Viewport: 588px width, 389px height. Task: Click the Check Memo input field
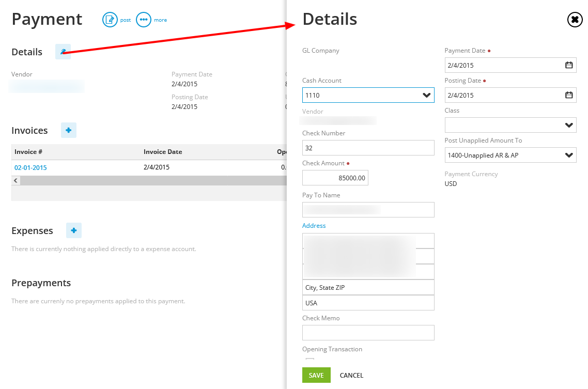tap(368, 333)
